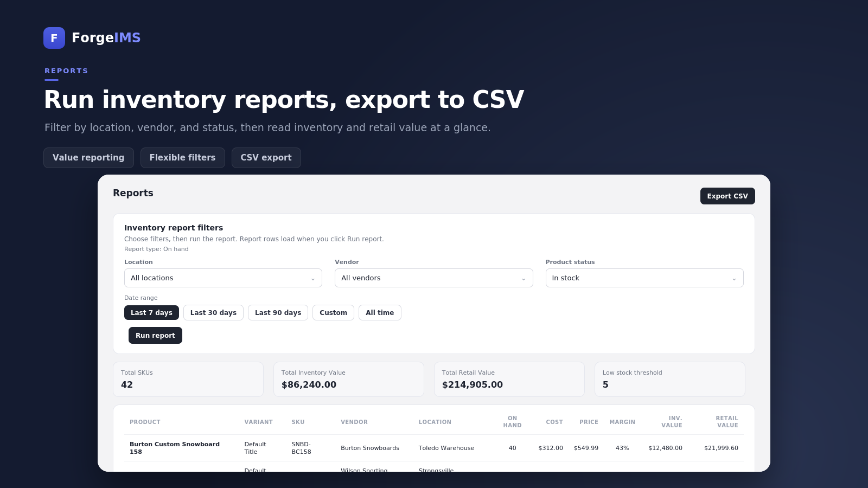Sort by the LOCATION column header
868x488 pixels.
point(435,422)
